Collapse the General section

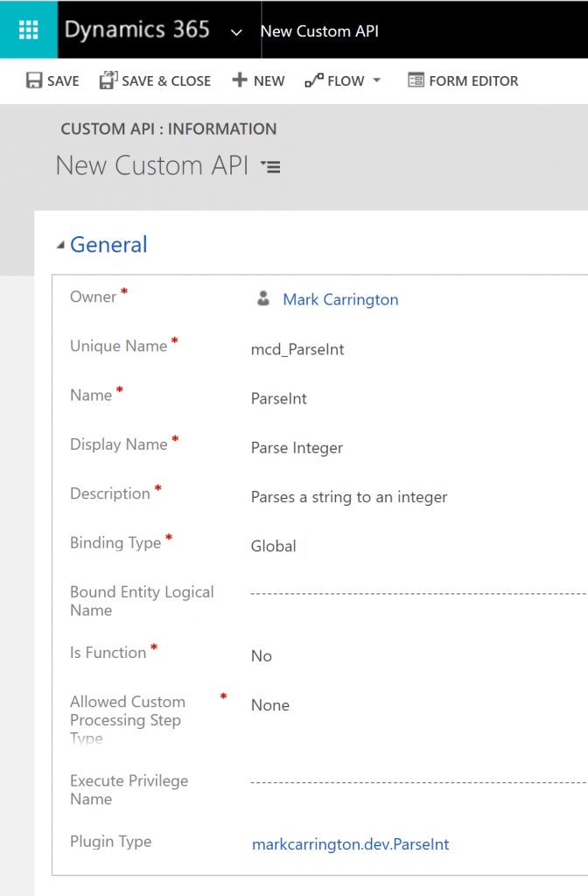pyautogui.click(x=60, y=246)
